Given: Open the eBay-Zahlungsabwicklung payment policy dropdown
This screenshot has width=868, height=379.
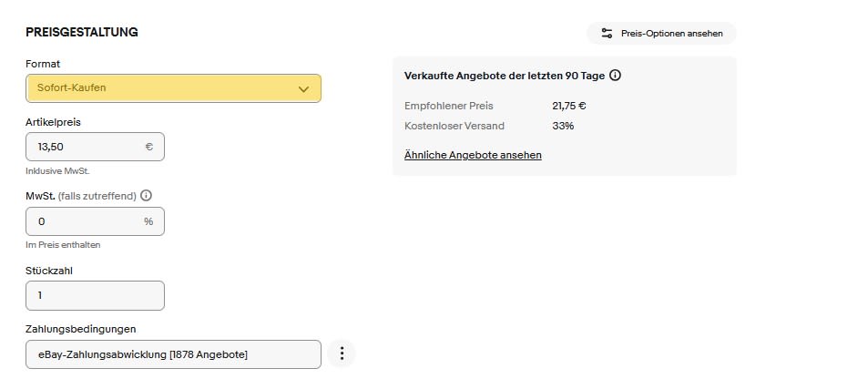Looking at the screenshot, I should point(173,354).
